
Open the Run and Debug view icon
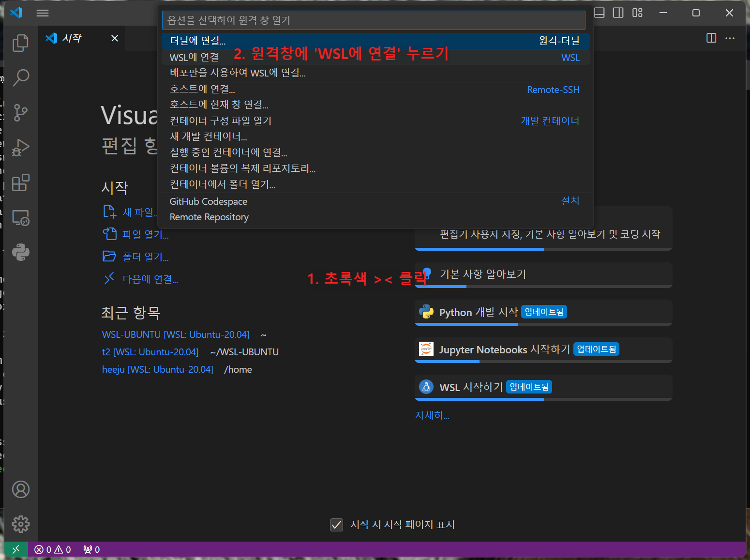[21, 148]
